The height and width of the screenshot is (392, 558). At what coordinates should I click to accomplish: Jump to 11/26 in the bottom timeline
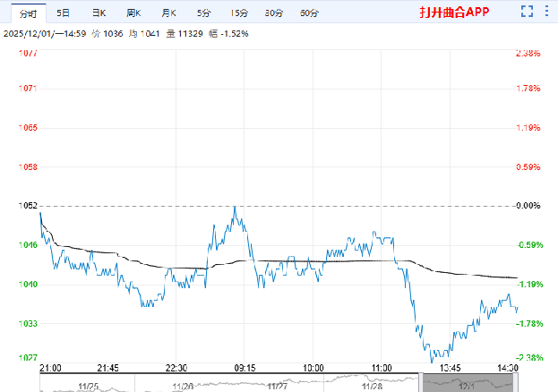tap(182, 385)
